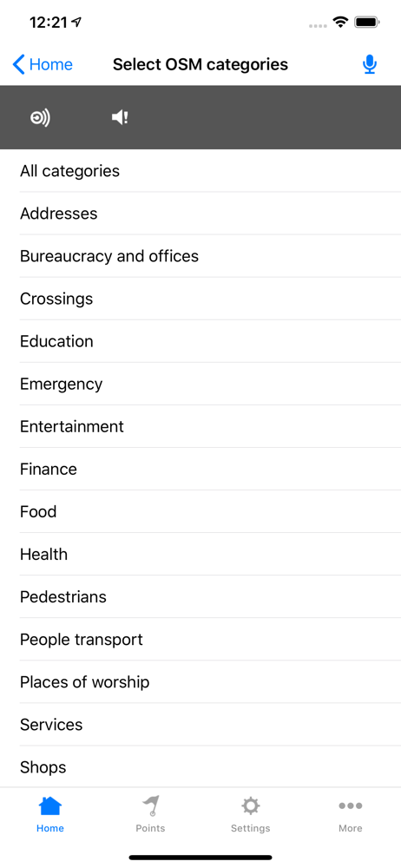Select Places of worship
401x868 pixels.
pos(200,682)
